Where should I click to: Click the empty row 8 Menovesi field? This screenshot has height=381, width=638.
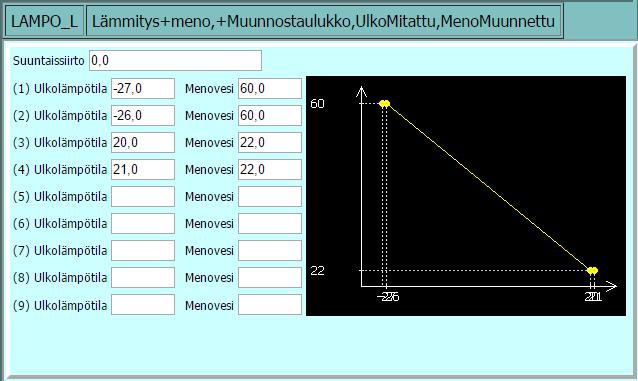[270, 278]
